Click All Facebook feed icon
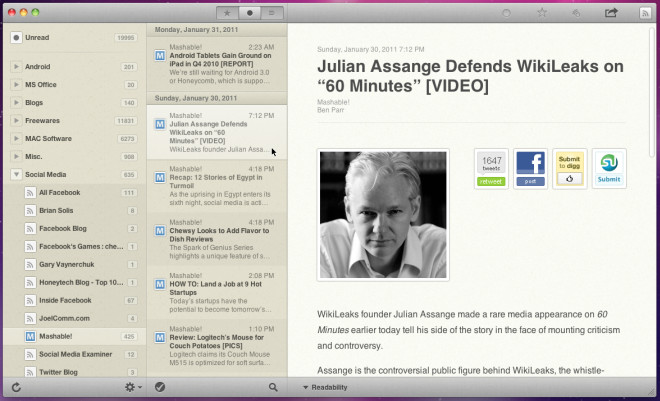Viewport: 660px width, 401px height. [x=30, y=193]
